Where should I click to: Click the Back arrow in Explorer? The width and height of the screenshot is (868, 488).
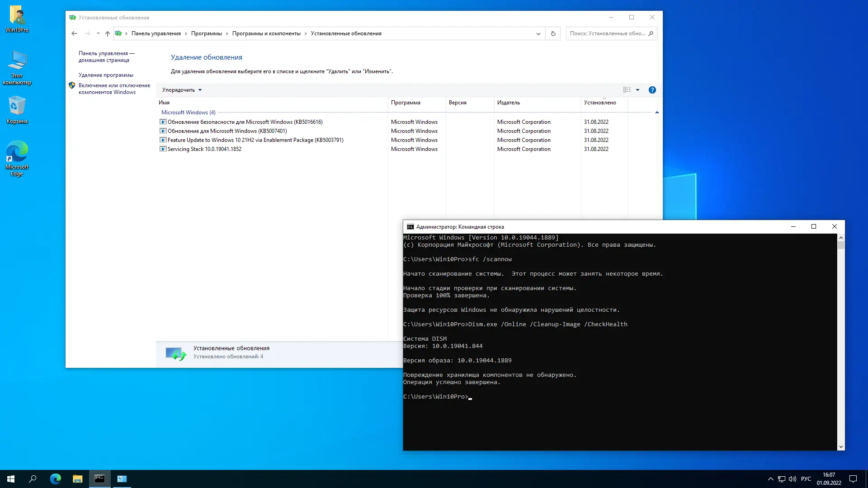click(x=74, y=33)
